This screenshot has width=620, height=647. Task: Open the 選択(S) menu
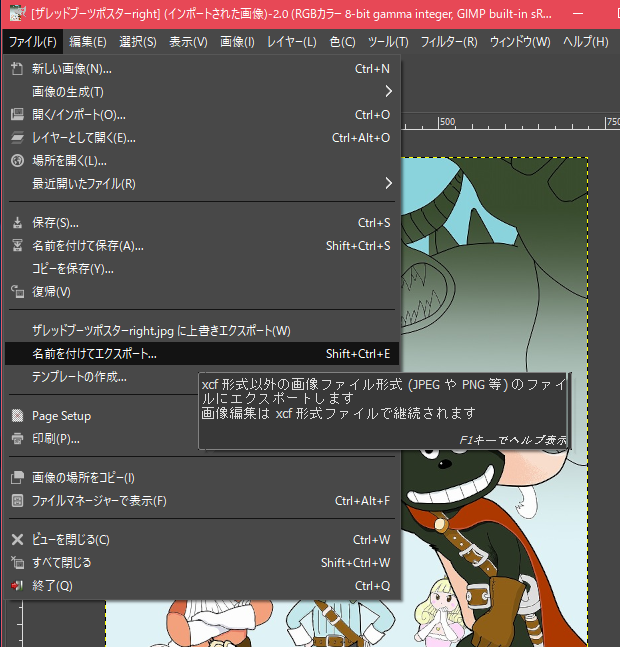coord(138,42)
